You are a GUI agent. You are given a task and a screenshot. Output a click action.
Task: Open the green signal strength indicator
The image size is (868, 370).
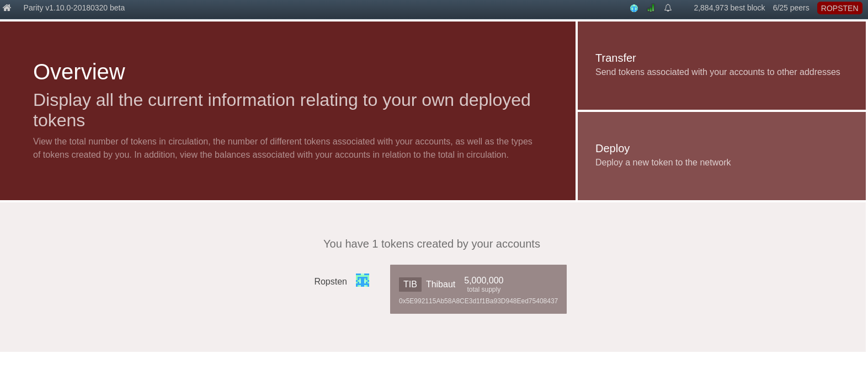[x=651, y=8]
